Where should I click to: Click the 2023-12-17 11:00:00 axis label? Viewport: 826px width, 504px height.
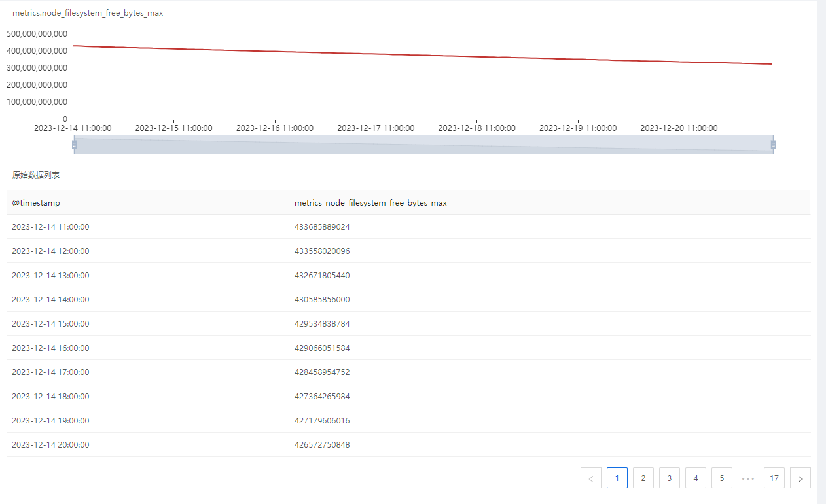click(375, 128)
